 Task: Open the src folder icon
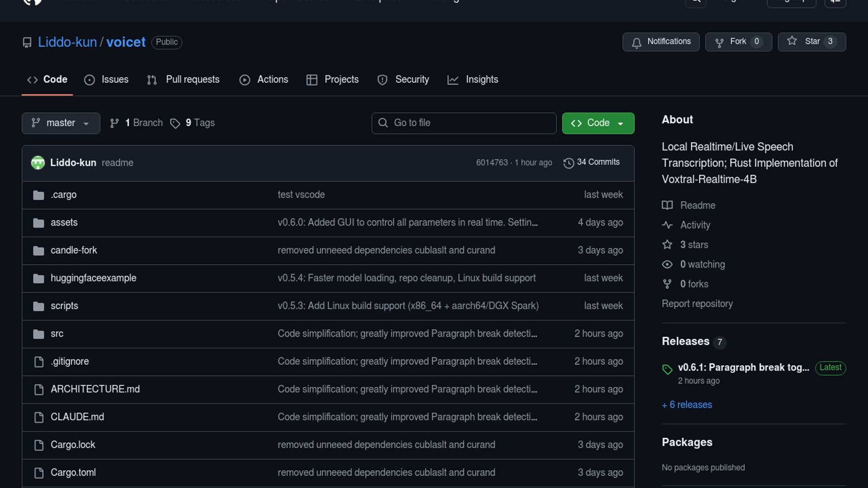pos(39,334)
